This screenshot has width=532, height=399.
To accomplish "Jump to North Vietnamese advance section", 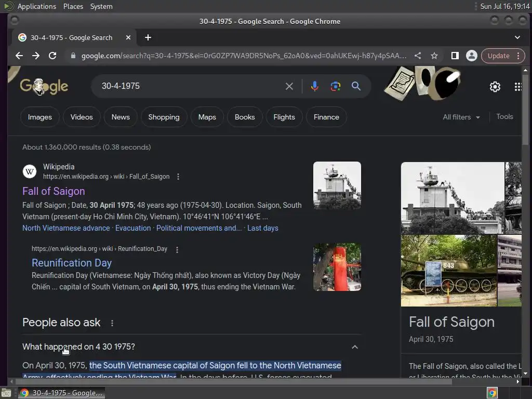I will click(66, 228).
